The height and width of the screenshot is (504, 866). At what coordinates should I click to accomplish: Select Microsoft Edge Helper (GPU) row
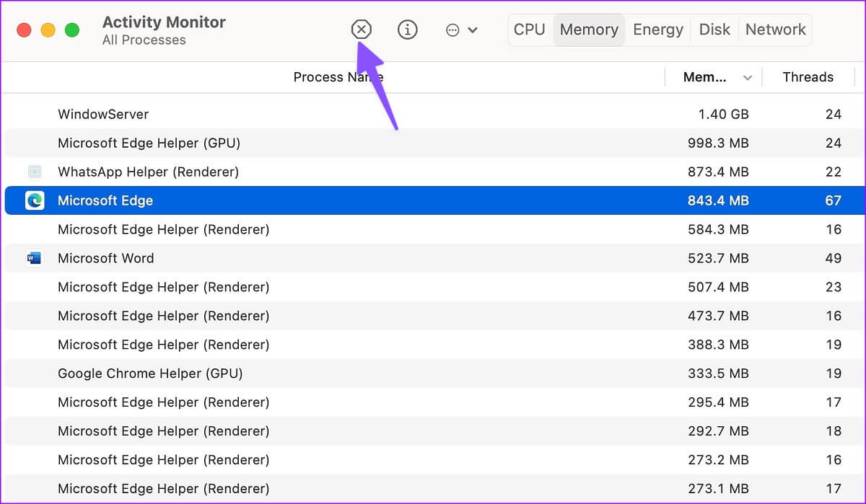tap(433, 143)
